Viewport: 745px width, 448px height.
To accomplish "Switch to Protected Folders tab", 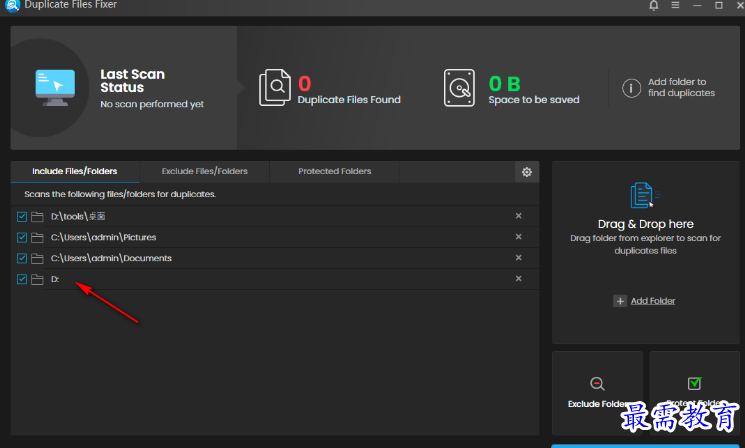I will [x=334, y=172].
